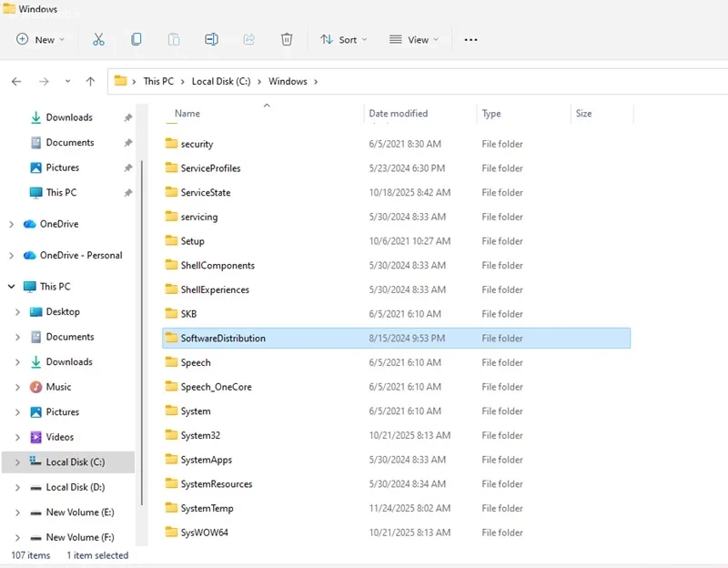Click the Cut scissors icon
Image resolution: width=728 pixels, height=568 pixels.
[98, 39]
